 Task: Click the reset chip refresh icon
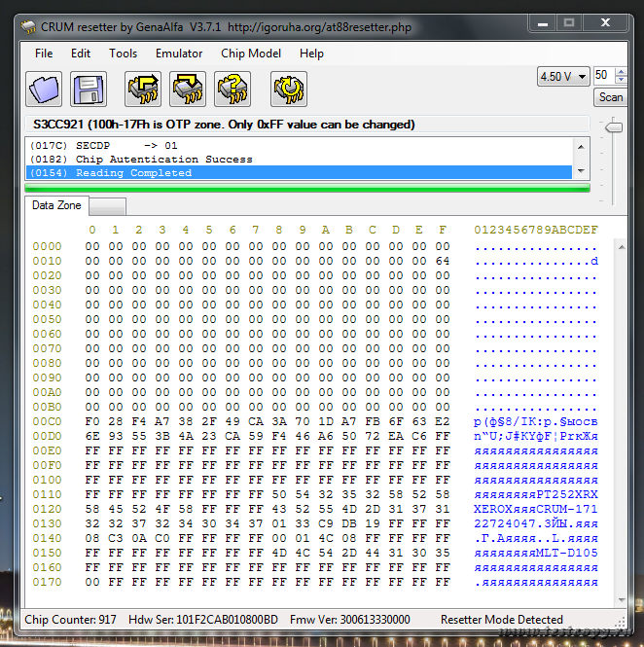(x=289, y=90)
